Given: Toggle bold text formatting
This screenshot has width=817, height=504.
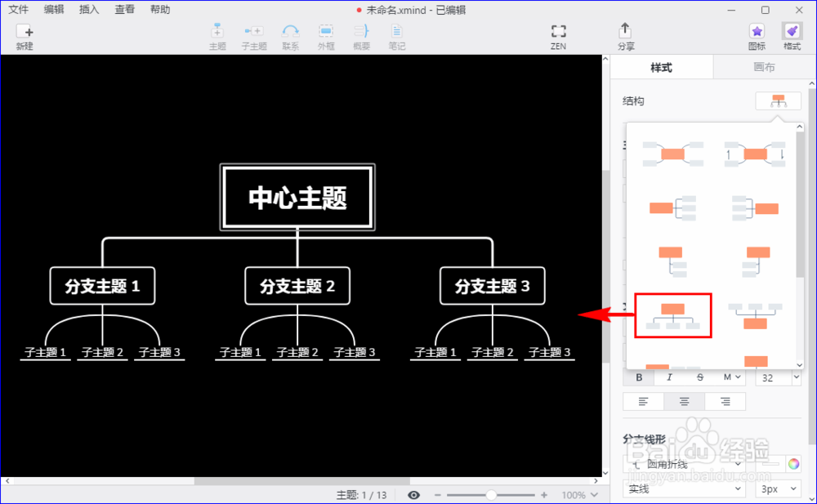Looking at the screenshot, I should click(x=639, y=377).
